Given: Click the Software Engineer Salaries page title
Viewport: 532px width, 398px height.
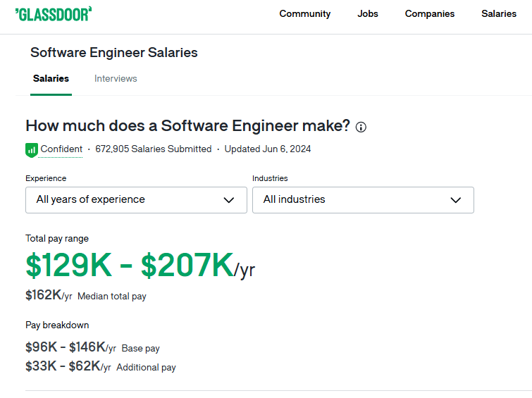Looking at the screenshot, I should click(x=114, y=53).
